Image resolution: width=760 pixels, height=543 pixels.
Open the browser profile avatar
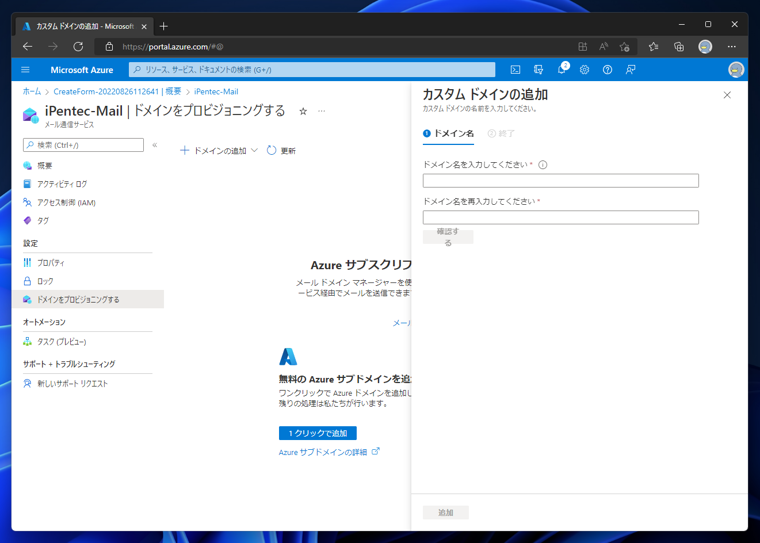point(705,47)
